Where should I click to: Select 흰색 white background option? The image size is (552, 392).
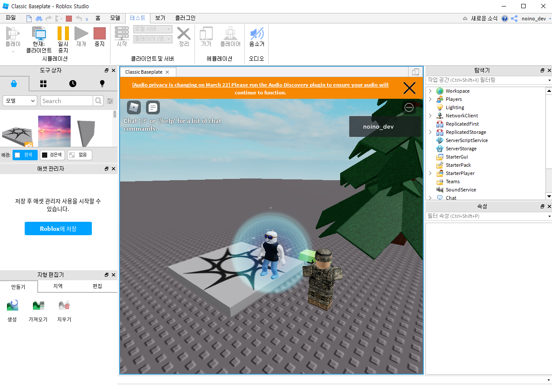[25, 155]
